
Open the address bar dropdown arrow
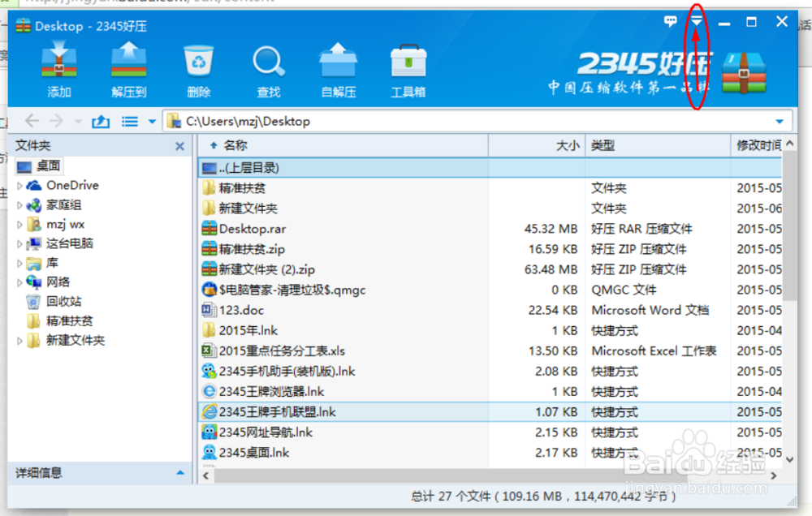[780, 122]
